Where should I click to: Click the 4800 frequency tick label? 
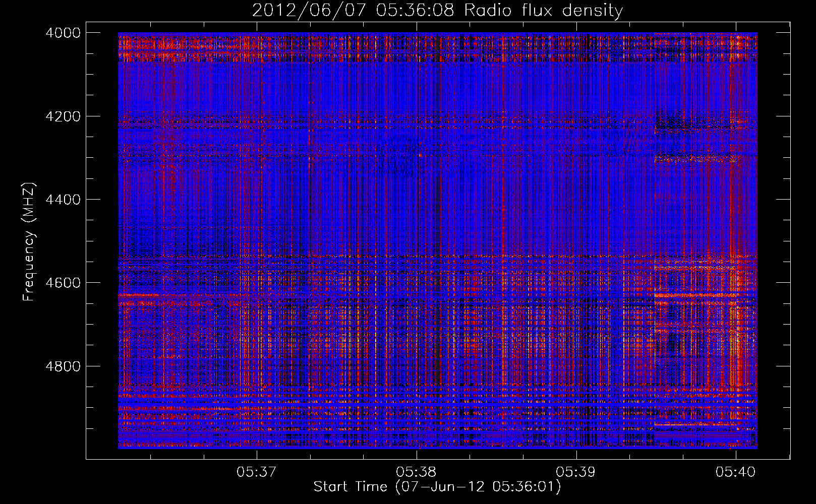(x=63, y=366)
